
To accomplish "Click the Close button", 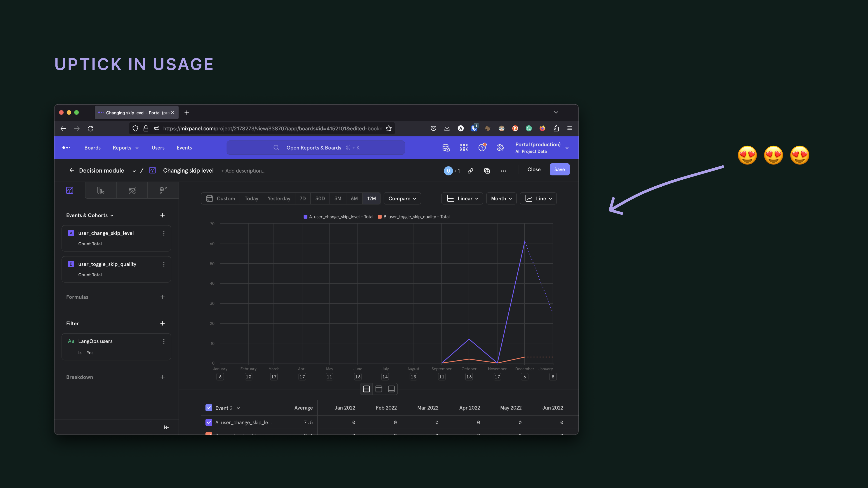I will tap(534, 169).
